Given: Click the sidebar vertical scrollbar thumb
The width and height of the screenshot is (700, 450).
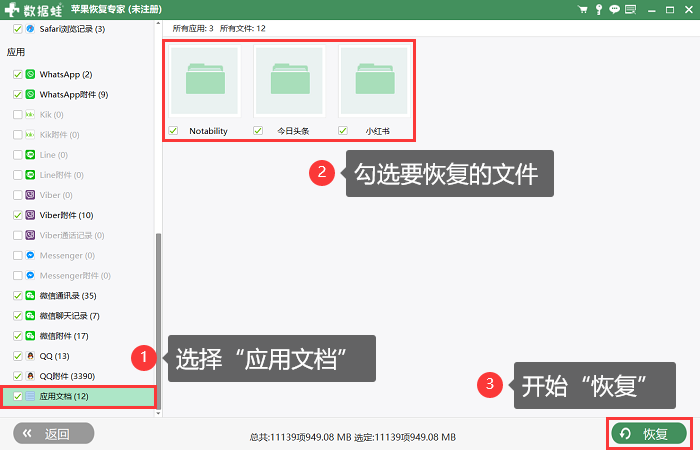Looking at the screenshot, I should click(x=158, y=321).
